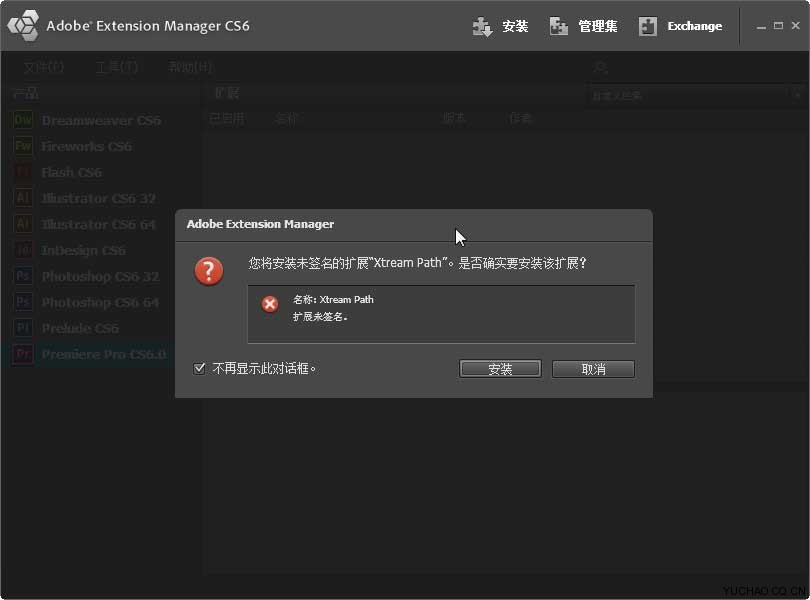
Task: Select the Illustrator CS6 64 icon
Action: pyautogui.click(x=22, y=224)
